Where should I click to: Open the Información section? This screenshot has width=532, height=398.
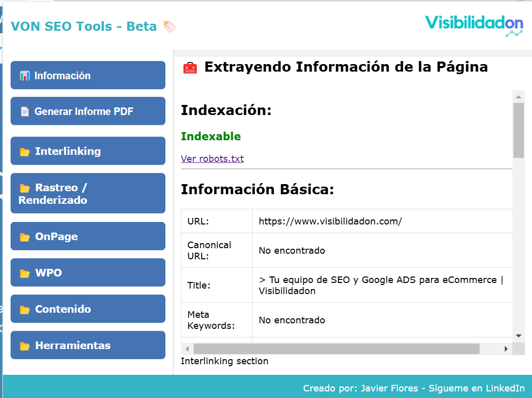[88, 75]
